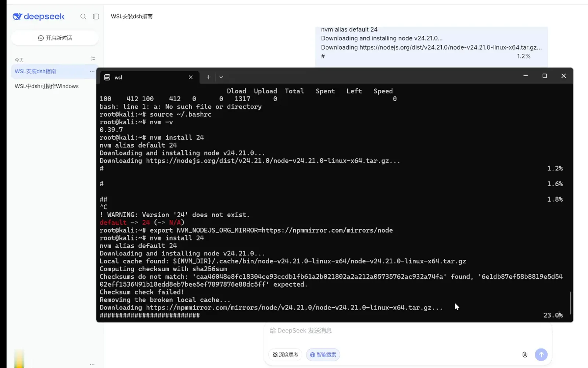
Task: Toggle the 深度思考 deep thinking mode
Action: point(285,355)
